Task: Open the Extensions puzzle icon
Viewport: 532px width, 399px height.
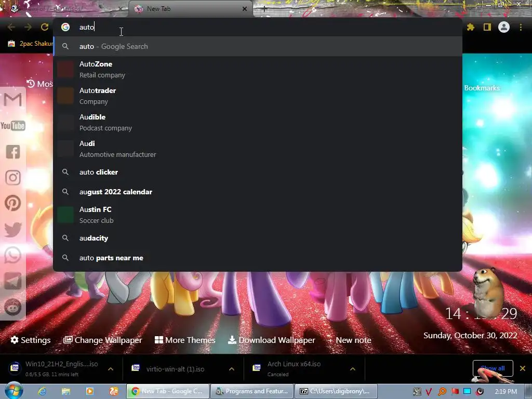Action: tap(470, 27)
